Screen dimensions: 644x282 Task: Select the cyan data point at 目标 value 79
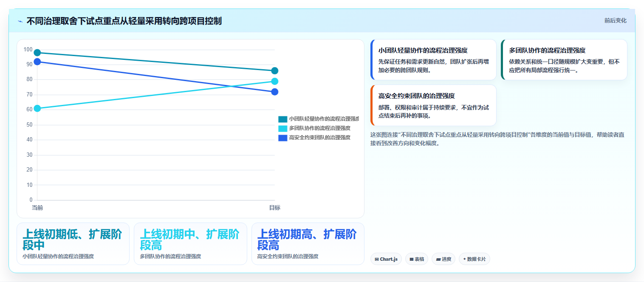[274, 81]
